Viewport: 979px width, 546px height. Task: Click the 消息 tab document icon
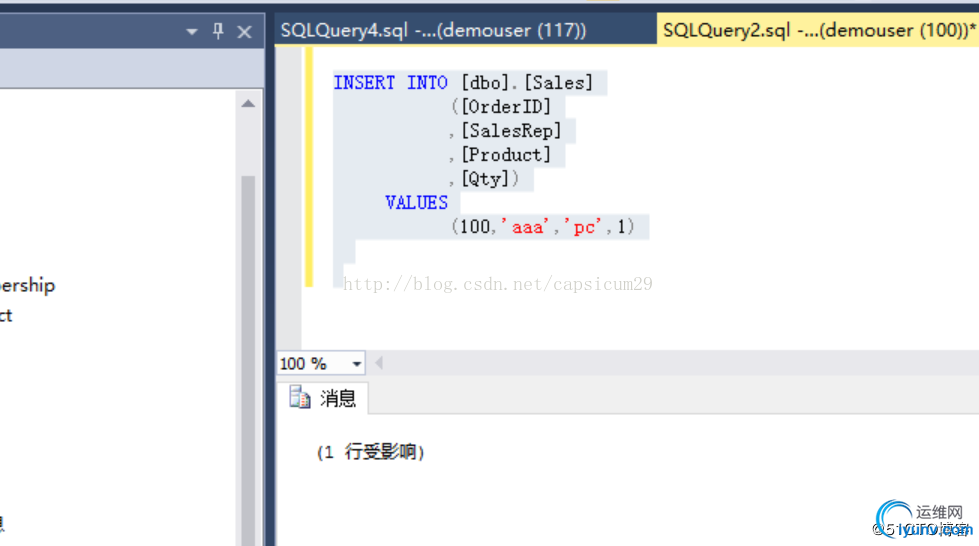pos(300,397)
